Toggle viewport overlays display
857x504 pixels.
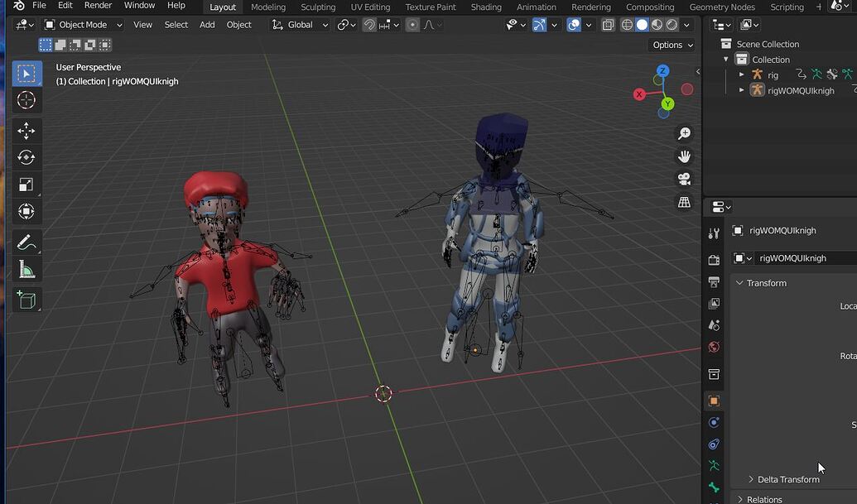coord(573,25)
